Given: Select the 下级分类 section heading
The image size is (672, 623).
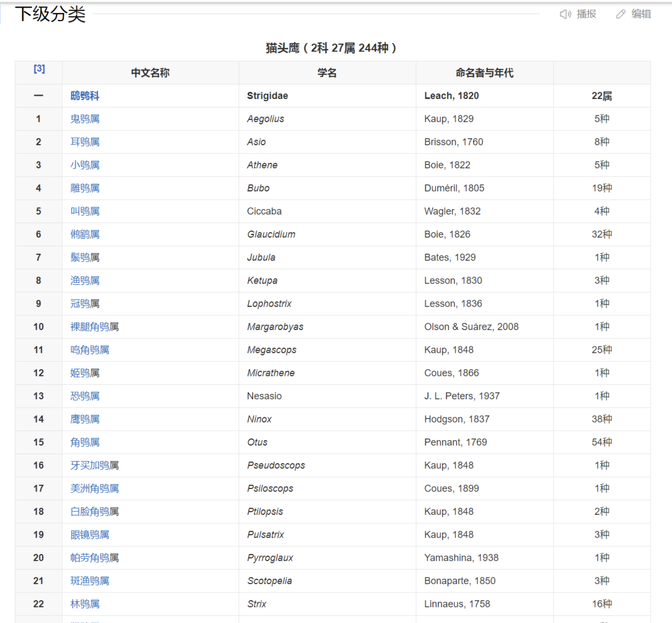Looking at the screenshot, I should [50, 14].
